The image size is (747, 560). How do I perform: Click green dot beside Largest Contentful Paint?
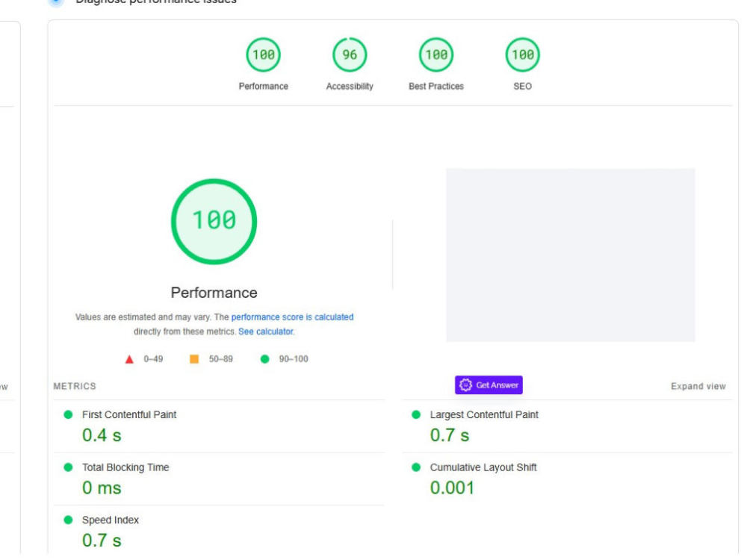416,414
